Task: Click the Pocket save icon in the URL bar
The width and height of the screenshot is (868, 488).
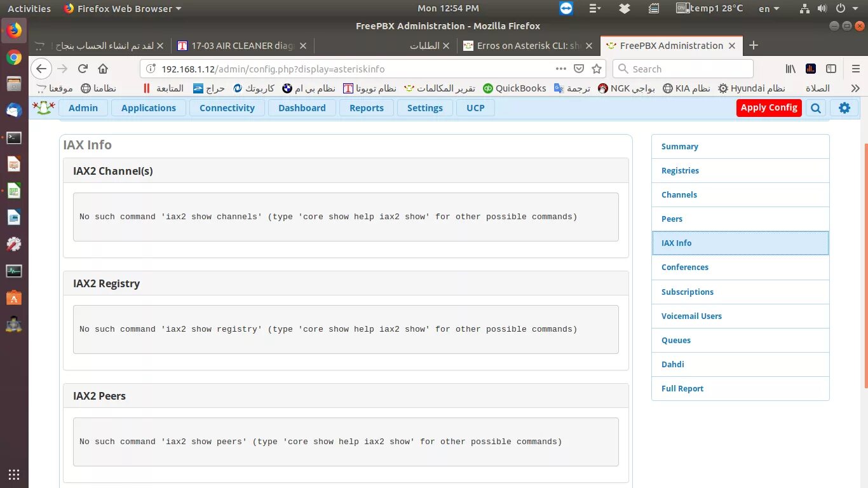Action: 579,69
